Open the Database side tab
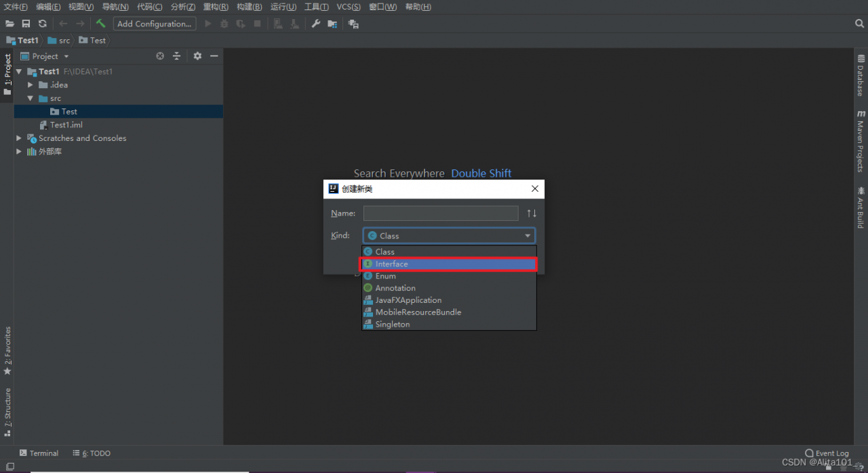This screenshot has height=473, width=868. click(861, 76)
